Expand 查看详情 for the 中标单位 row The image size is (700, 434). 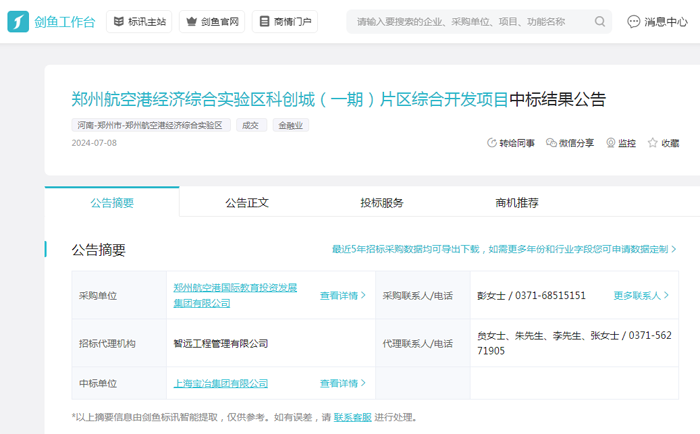342,383
